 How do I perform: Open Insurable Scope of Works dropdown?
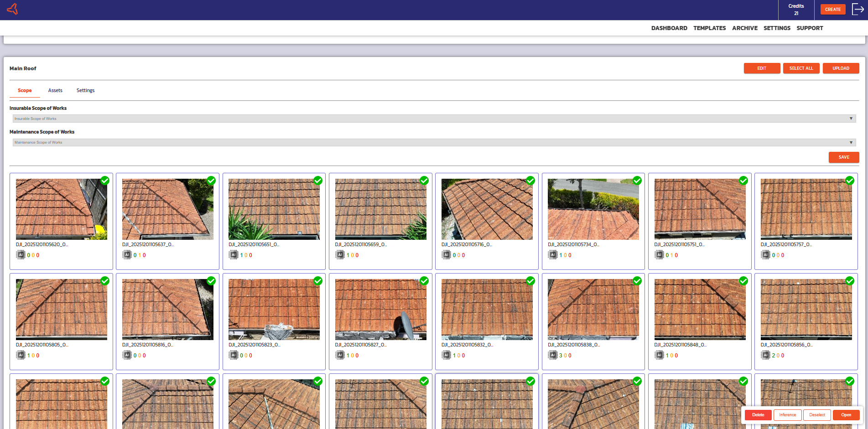click(434, 119)
